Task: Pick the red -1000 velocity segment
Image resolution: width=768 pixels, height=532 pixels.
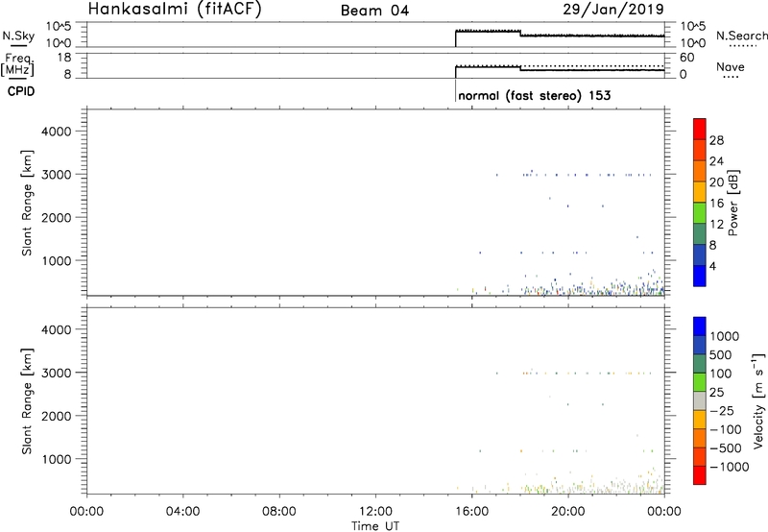Action: pos(700,475)
